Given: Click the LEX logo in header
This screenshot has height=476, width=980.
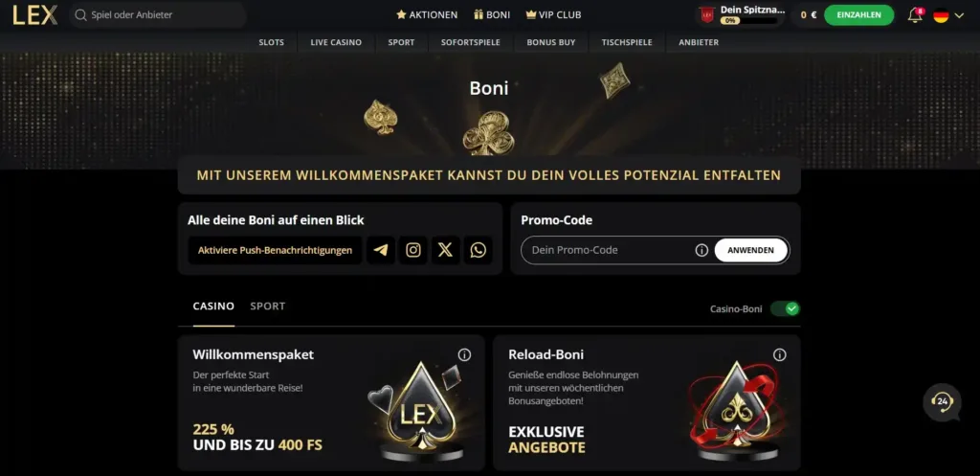Looking at the screenshot, I should tap(35, 15).
